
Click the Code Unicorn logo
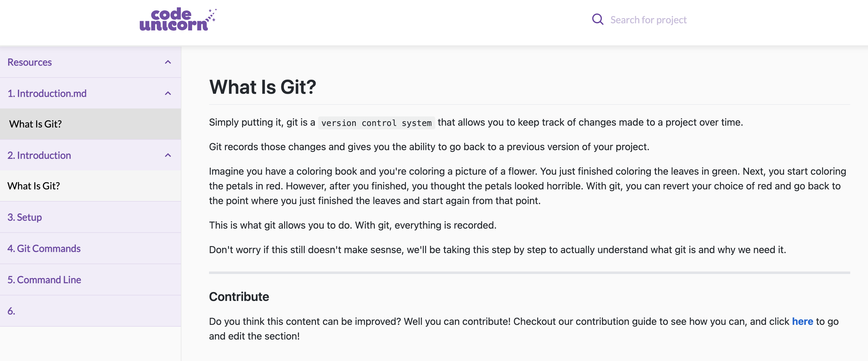177,20
